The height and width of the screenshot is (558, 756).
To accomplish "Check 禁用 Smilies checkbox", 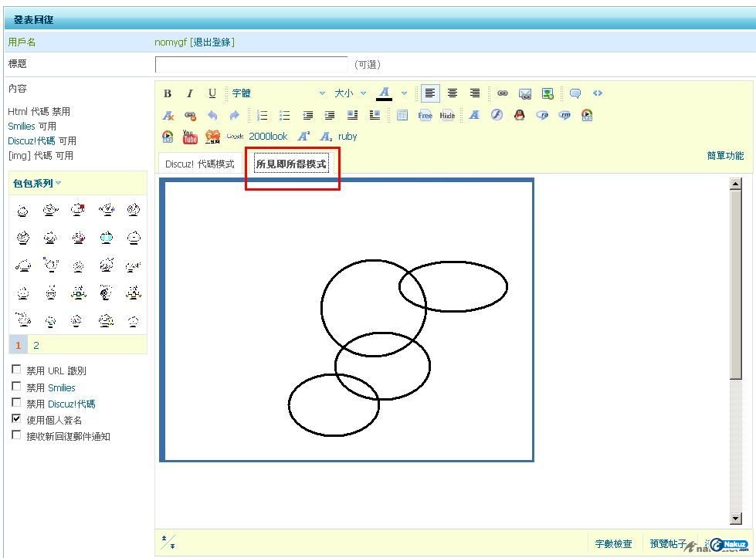I will click(x=16, y=386).
